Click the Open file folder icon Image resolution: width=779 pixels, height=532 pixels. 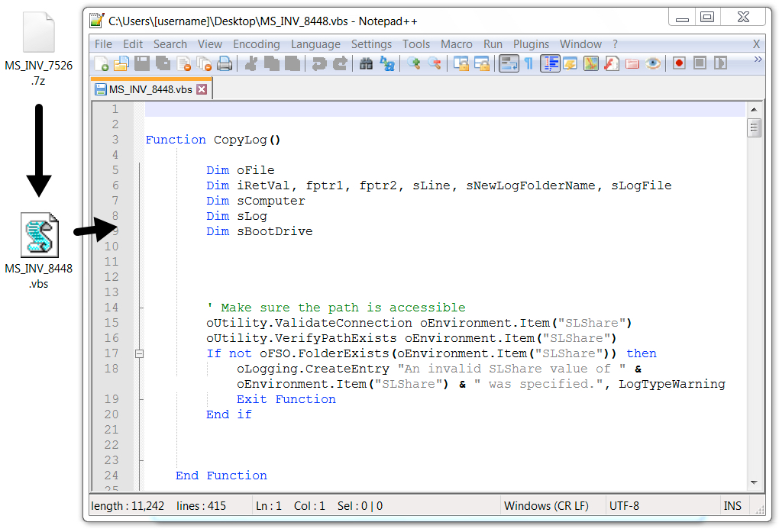121,63
